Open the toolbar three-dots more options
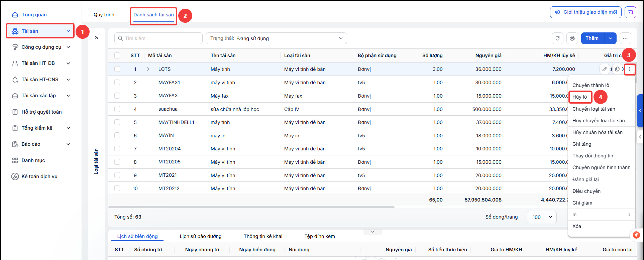Image resolution: width=644 pixels, height=260 pixels. pos(625,38)
